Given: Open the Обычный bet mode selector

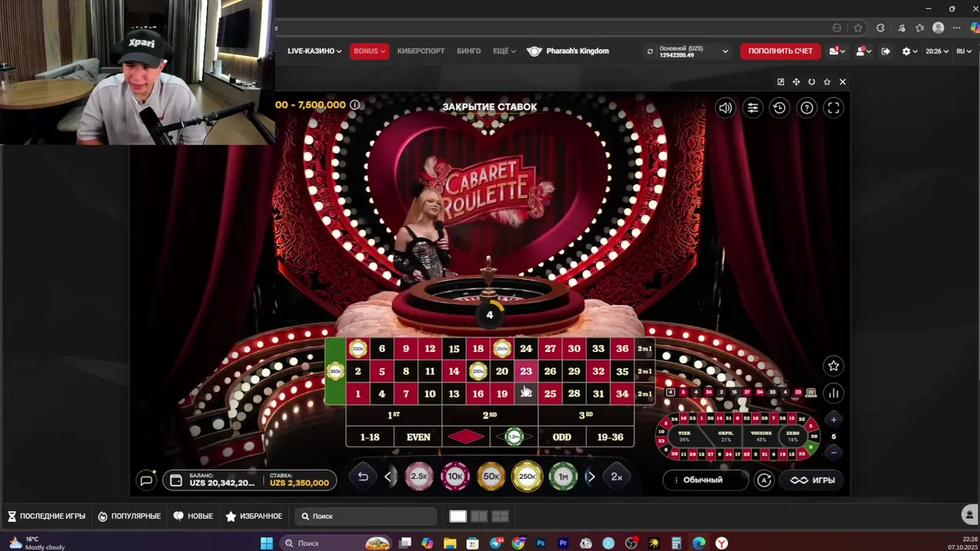Looking at the screenshot, I should 706,480.
